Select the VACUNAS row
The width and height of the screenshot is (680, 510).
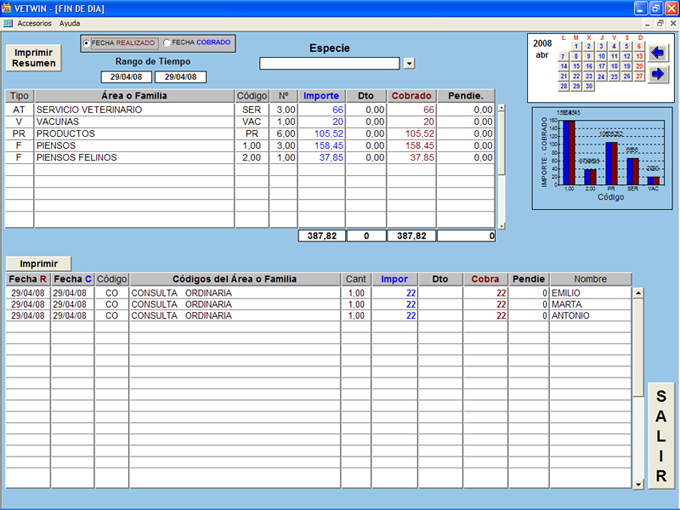tap(250, 122)
